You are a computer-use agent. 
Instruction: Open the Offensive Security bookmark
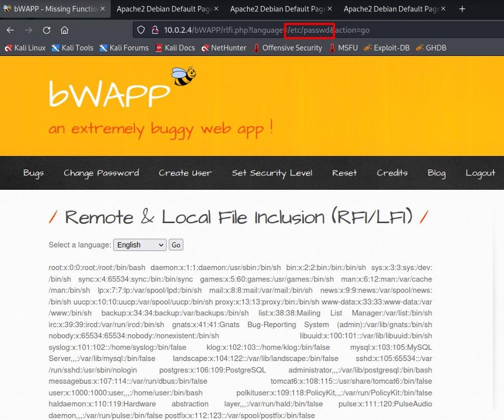(x=287, y=48)
